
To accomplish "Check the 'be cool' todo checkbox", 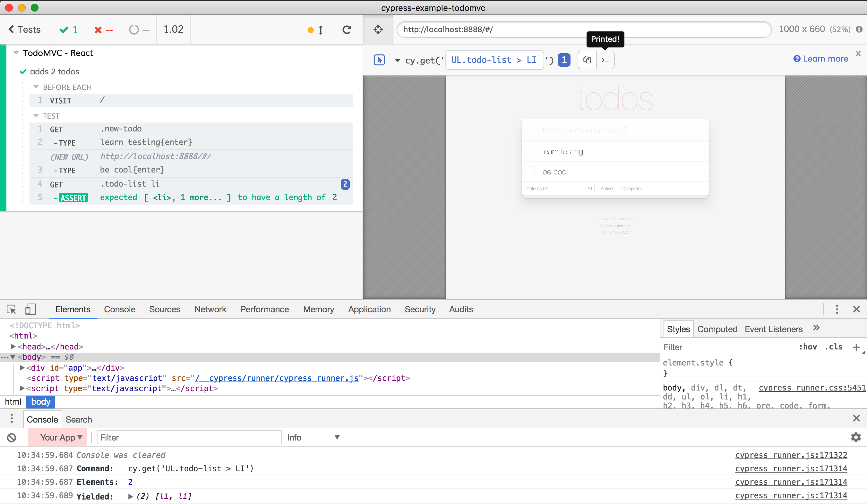I will pyautogui.click(x=530, y=171).
